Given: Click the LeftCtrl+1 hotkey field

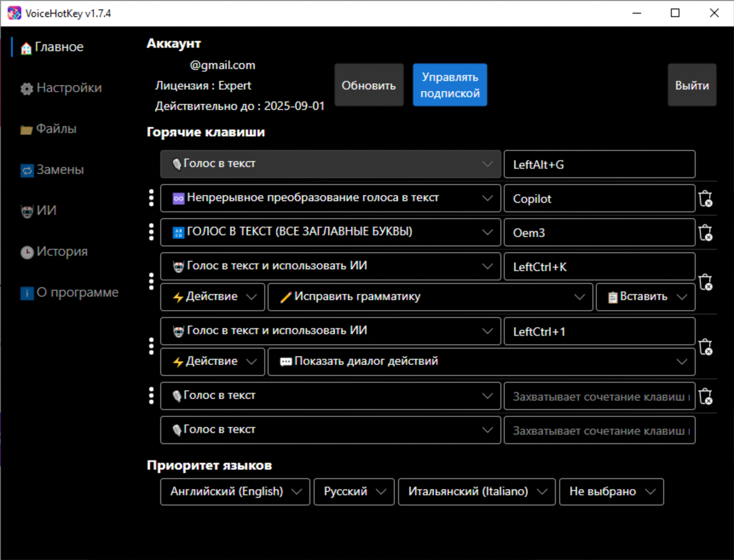Looking at the screenshot, I should tap(599, 331).
